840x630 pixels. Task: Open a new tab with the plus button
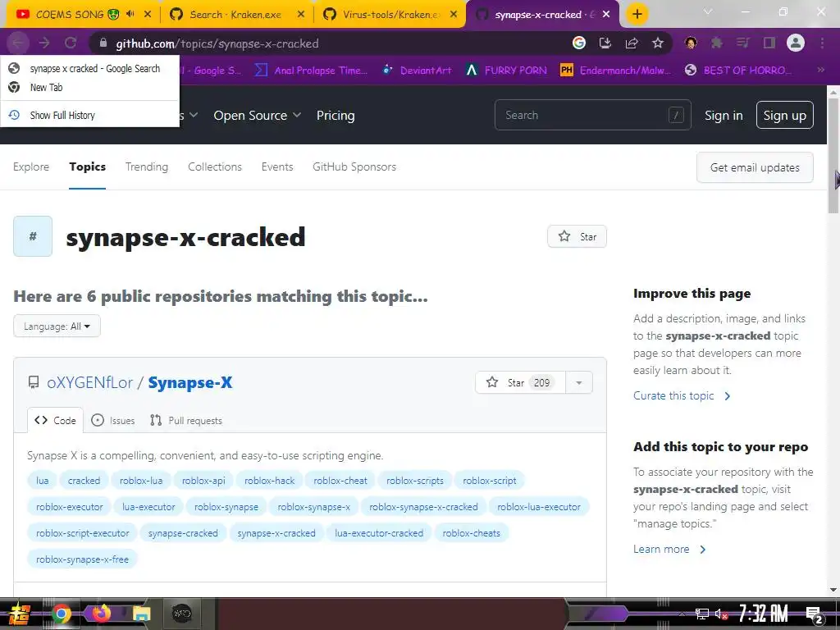tap(637, 15)
